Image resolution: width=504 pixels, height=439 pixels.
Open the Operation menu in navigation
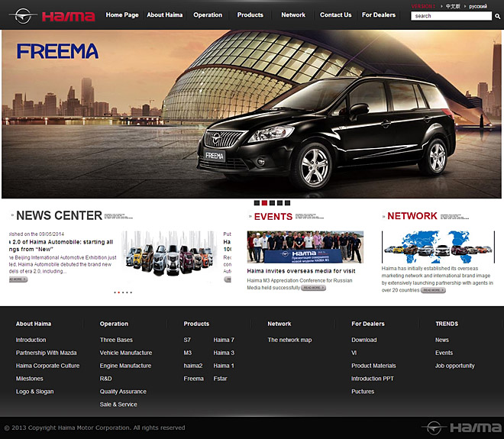208,15
